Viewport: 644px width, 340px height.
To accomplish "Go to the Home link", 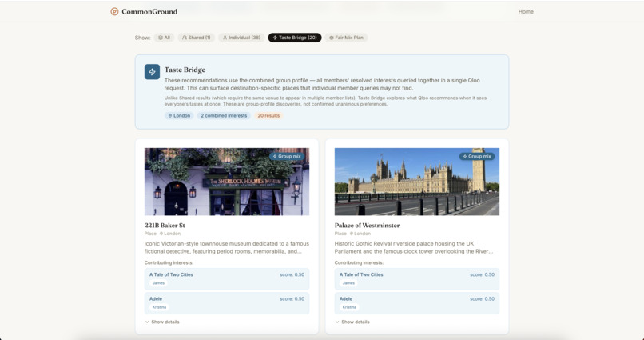I will (x=526, y=11).
